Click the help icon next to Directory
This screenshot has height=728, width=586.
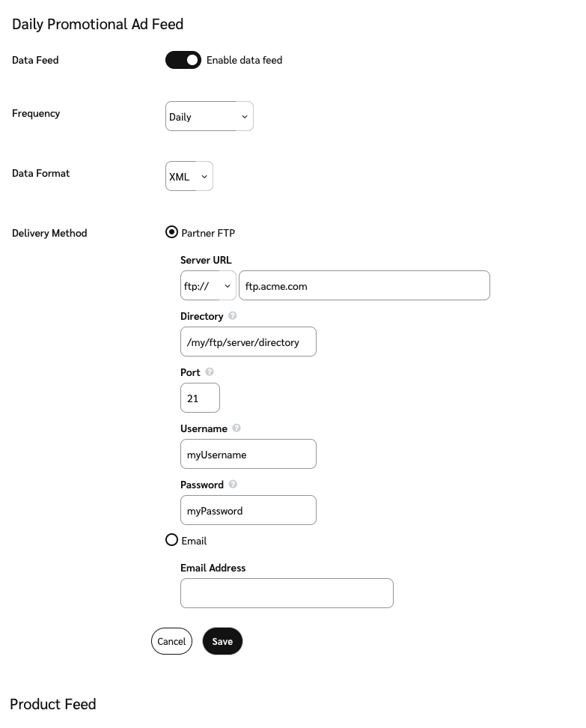point(233,316)
